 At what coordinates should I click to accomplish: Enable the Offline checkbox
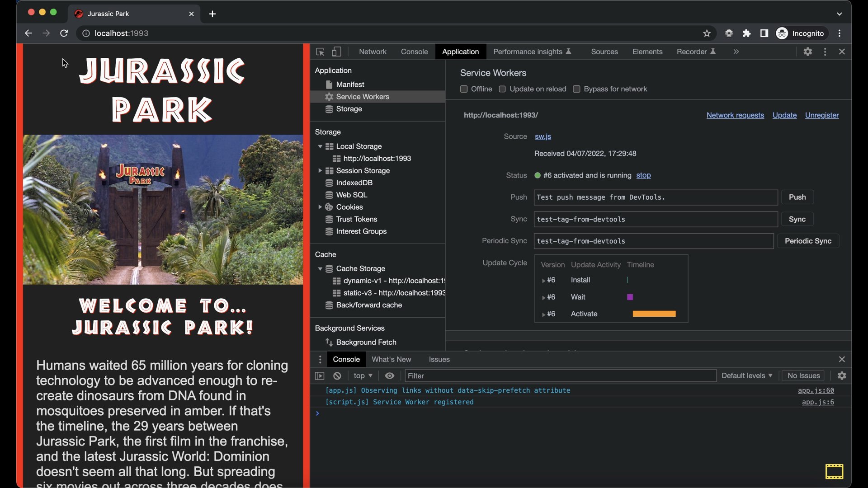[464, 89]
